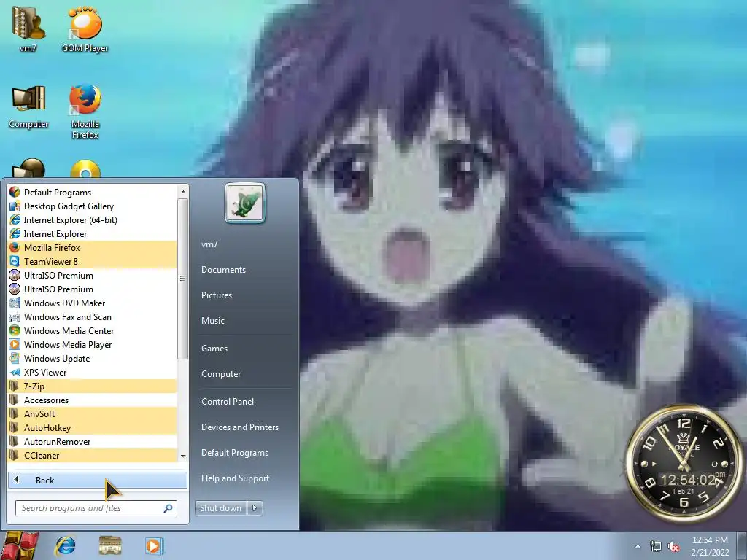Expand the AutoHotkey folder
Viewport: 747px width, 560px height.
(93, 427)
